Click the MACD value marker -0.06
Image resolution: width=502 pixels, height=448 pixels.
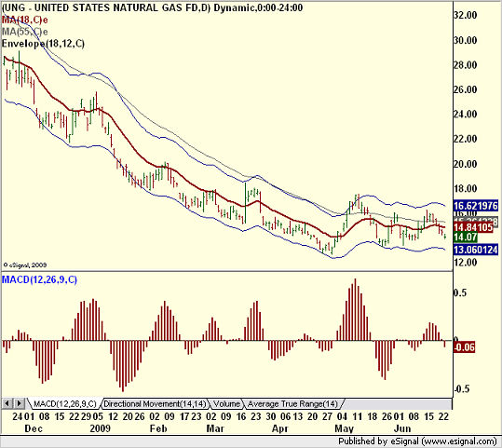(x=464, y=347)
